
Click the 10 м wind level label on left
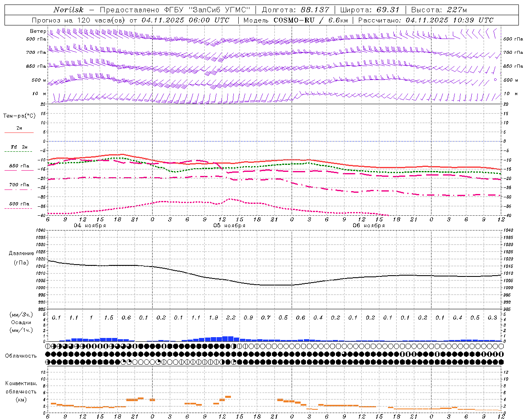point(39,94)
